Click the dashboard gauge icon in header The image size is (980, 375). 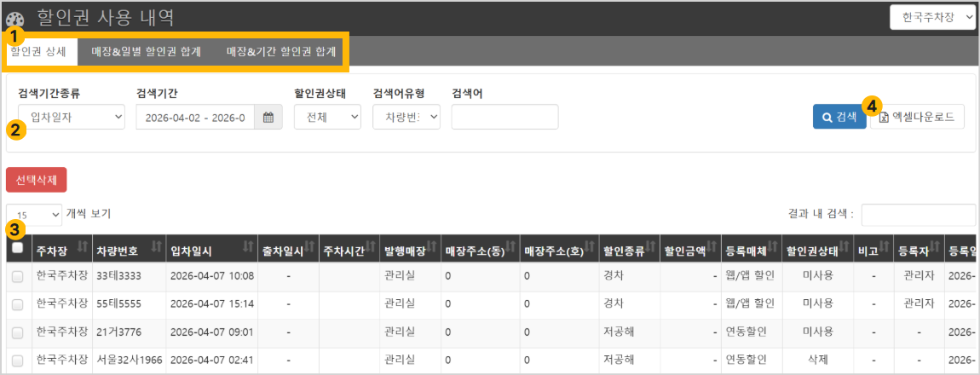tap(14, 18)
